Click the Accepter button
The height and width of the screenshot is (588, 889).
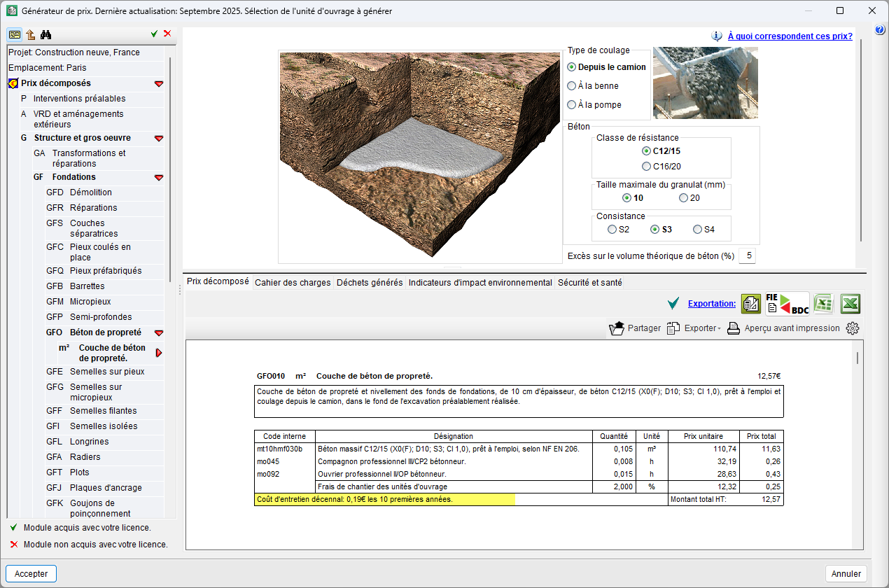click(31, 574)
